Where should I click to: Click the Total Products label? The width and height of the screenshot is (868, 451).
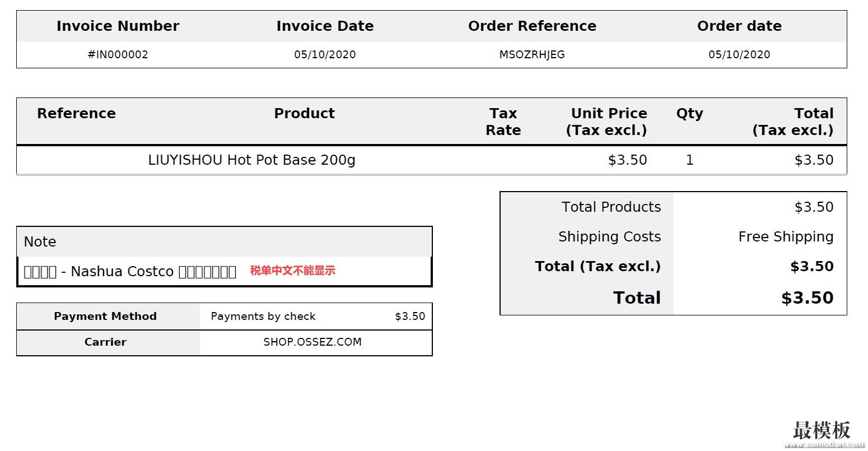tap(611, 207)
